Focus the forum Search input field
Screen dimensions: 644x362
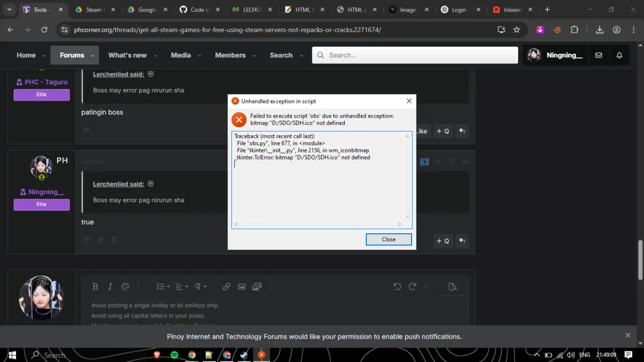(x=415, y=55)
